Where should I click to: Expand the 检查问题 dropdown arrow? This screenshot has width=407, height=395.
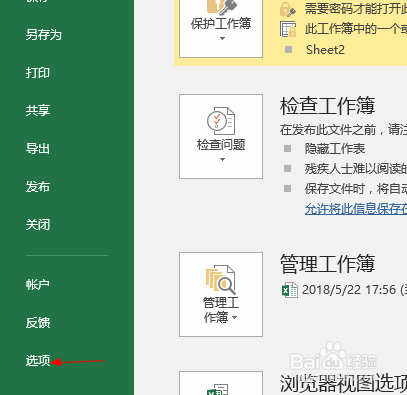click(222, 160)
